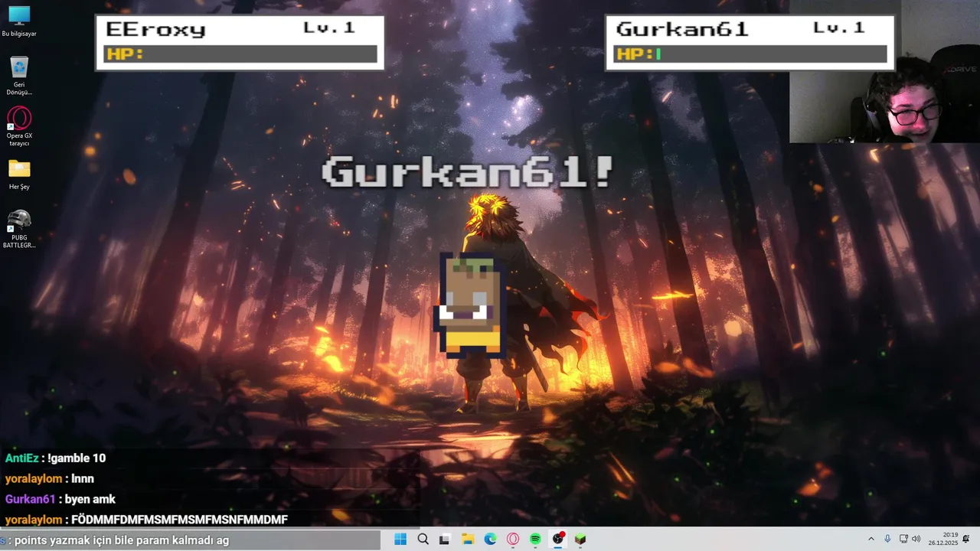Screen dimensions: 980x551
Task: Open File Explorer from the taskbar
Action: [x=468, y=540]
